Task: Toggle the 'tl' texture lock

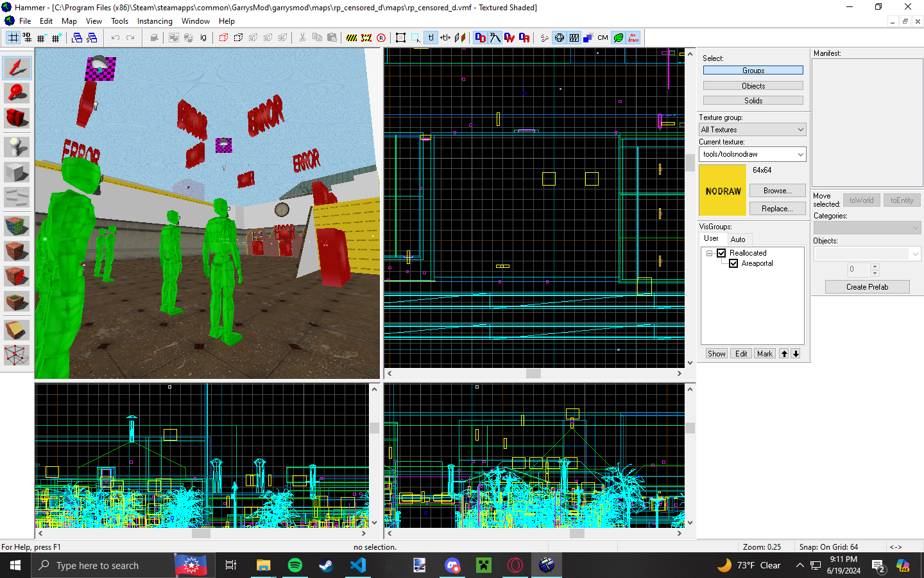Action: pos(431,38)
